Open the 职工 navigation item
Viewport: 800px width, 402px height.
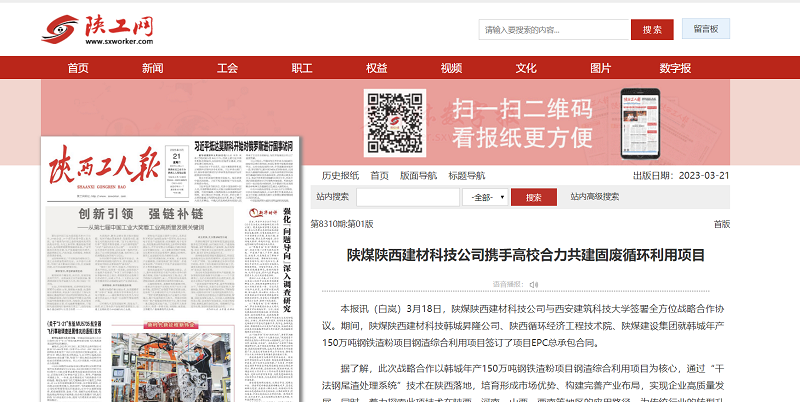[x=302, y=68]
